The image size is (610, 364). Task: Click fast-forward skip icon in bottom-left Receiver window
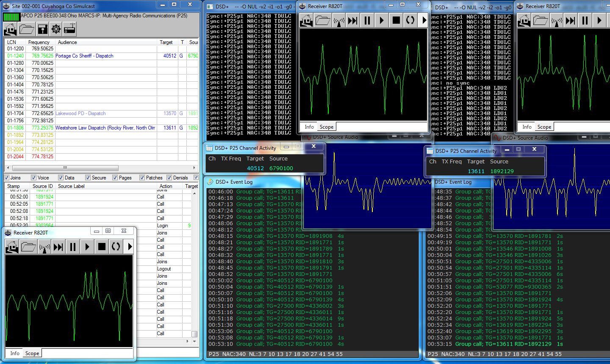[x=58, y=247]
